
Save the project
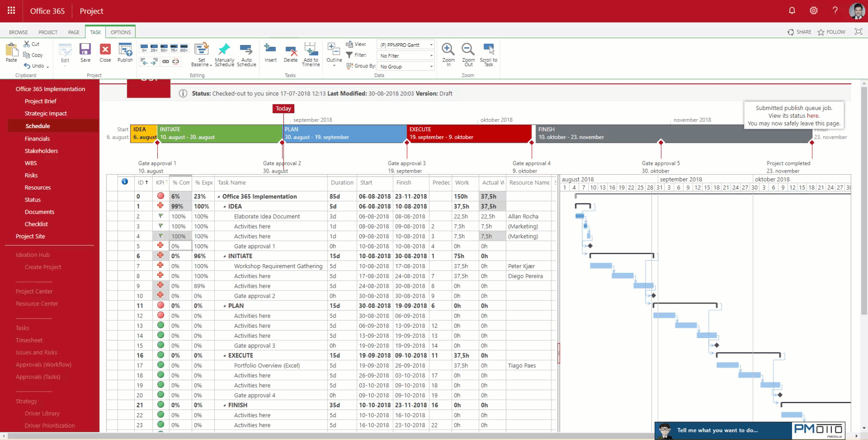click(85, 53)
